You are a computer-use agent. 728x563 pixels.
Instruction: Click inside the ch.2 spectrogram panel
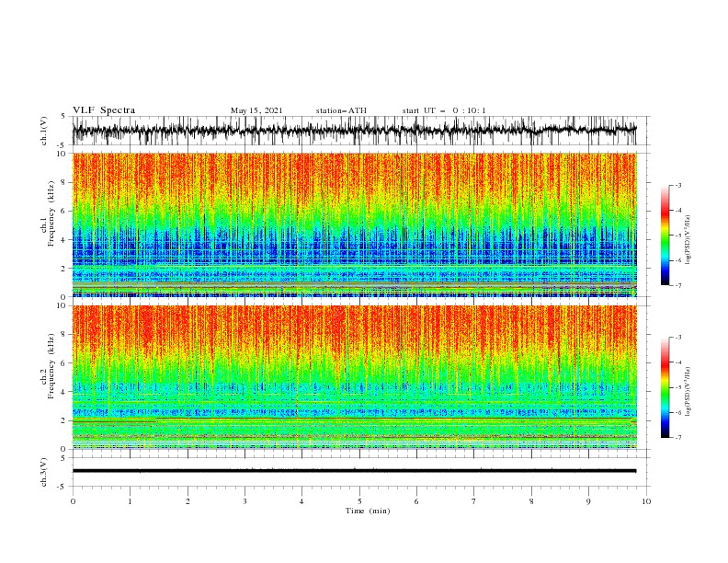coord(354,377)
